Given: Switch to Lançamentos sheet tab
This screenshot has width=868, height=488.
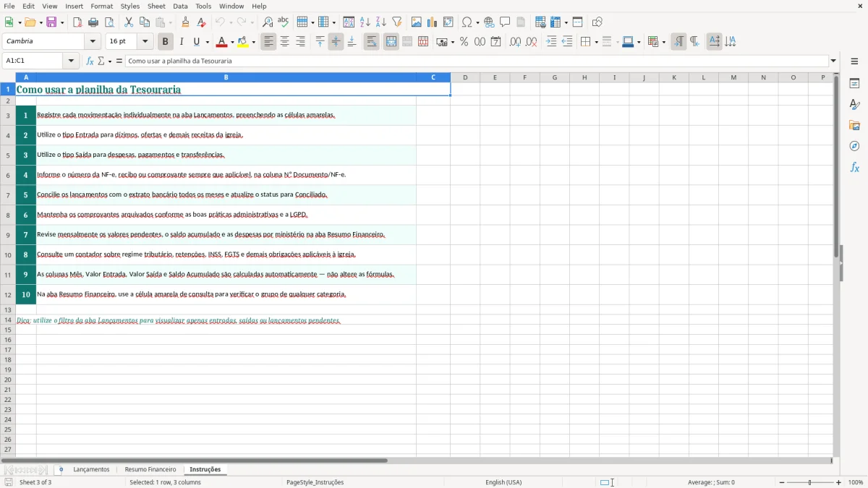Looking at the screenshot, I should pyautogui.click(x=91, y=469).
